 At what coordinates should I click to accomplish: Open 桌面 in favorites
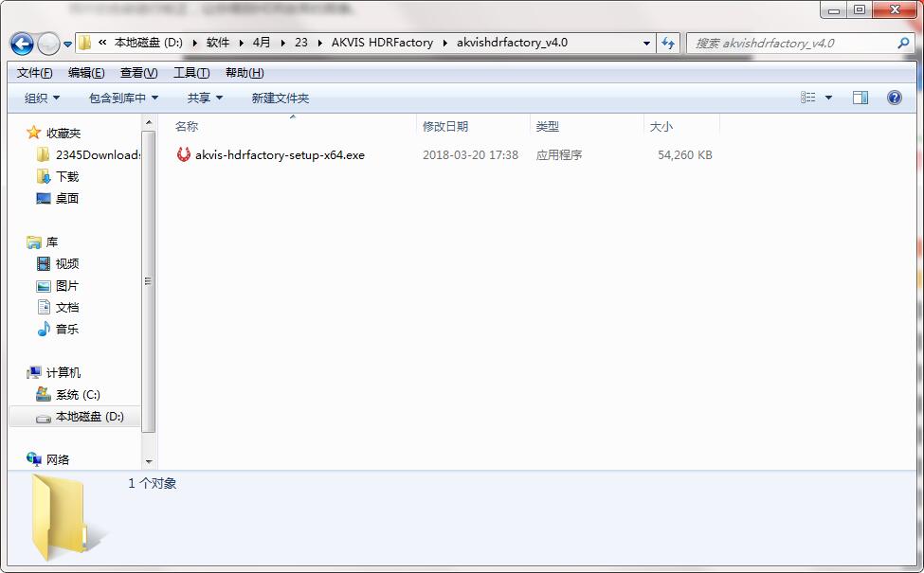[x=66, y=199]
